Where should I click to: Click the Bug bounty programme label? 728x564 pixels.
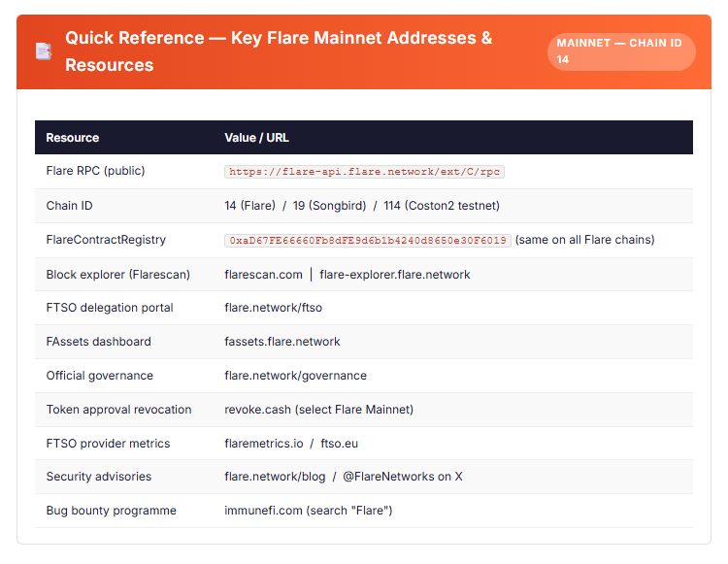pyautogui.click(x=112, y=511)
